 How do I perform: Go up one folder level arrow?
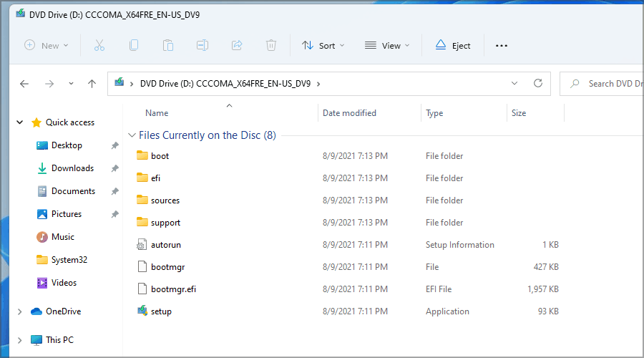[92, 84]
